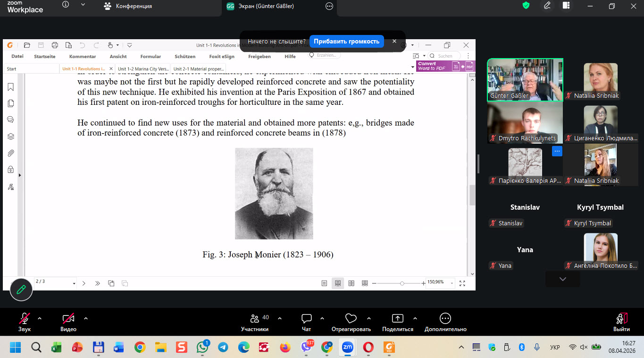This screenshot has width=644, height=358.
Task: Expand the audio settings chevron
Action: [40, 318]
